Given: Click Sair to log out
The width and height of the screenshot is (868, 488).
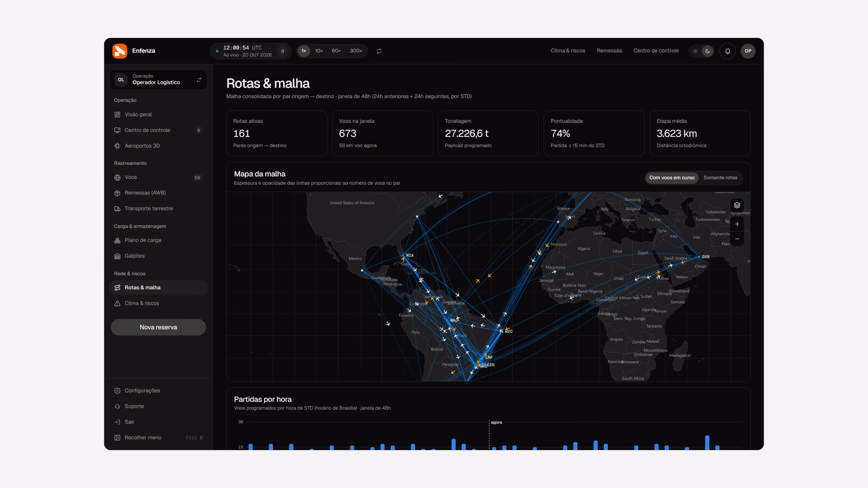Looking at the screenshot, I should pos(158,422).
